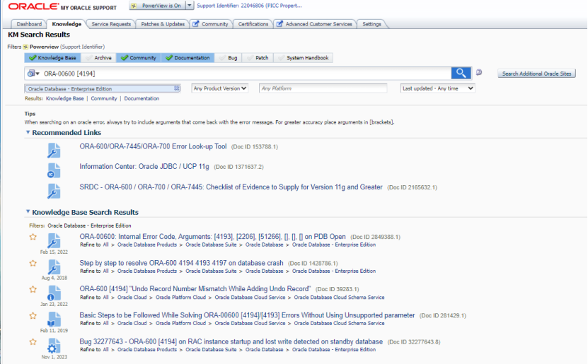Click document icon dated Aug 4, 2018
The image size is (588, 364).
click(54, 267)
